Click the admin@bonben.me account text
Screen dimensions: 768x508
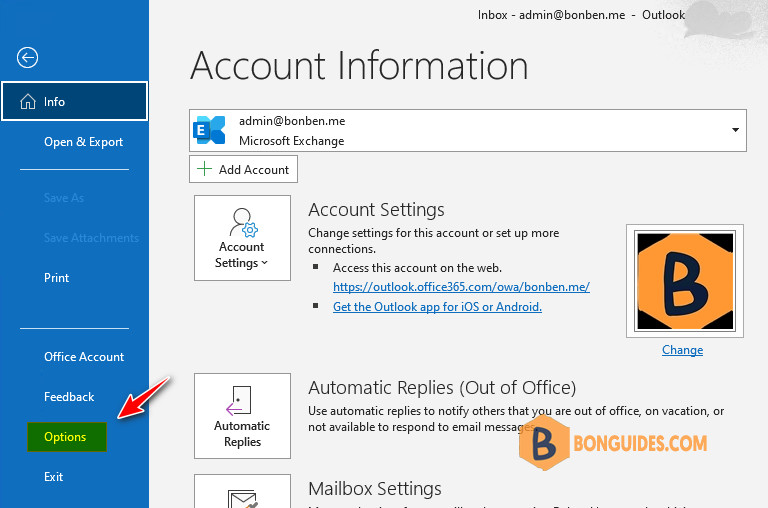click(292, 121)
